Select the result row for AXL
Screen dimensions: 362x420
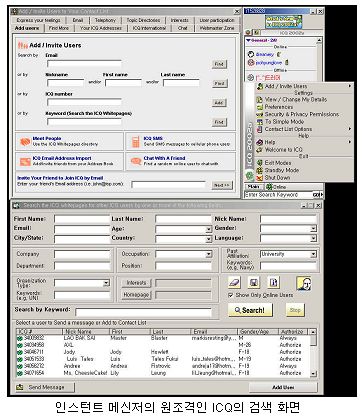pos(163,345)
